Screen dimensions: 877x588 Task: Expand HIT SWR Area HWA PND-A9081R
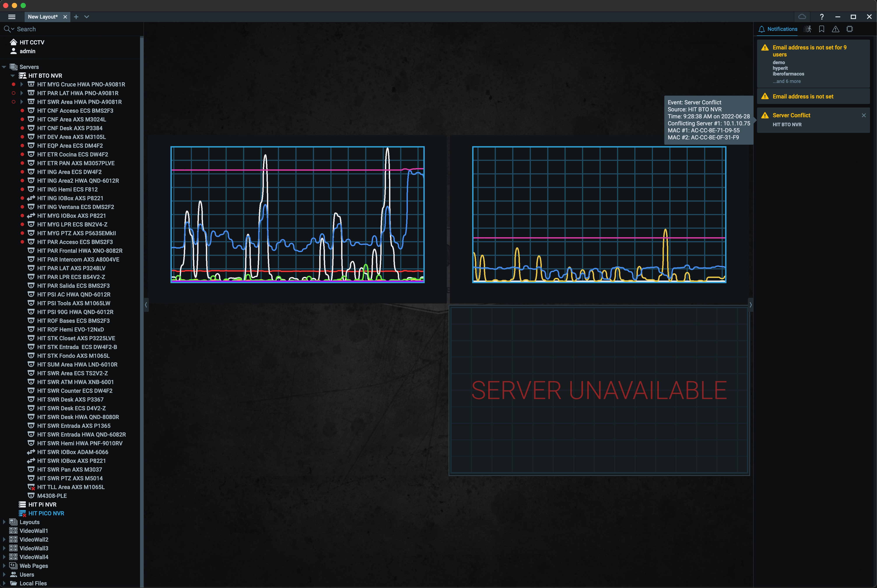[21, 102]
